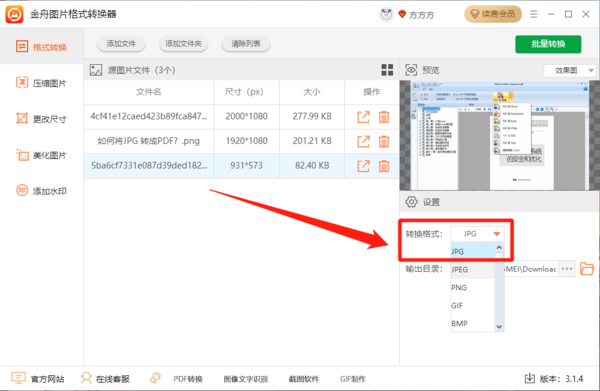Screen dimensions: 600x391
Task: Click format list scroll up arrow
Action: [499, 248]
